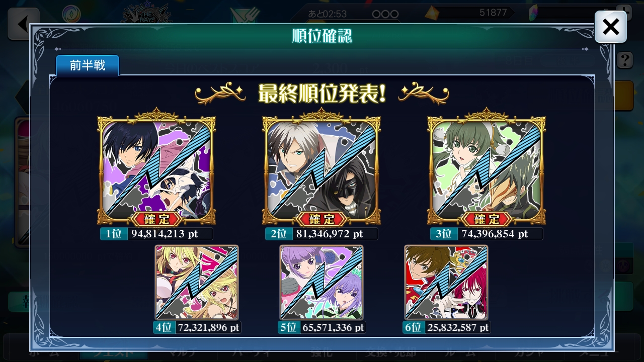Click the orange gem currency icon
This screenshot has width=644, height=362.
click(x=432, y=13)
